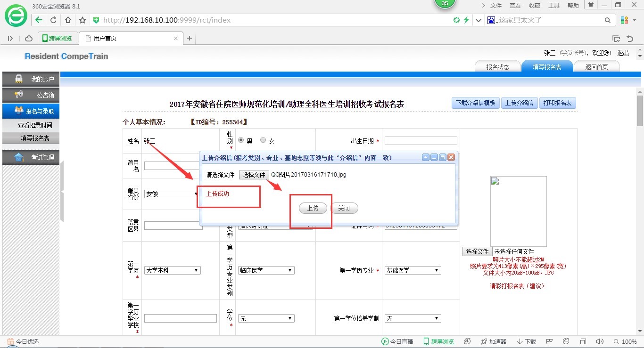This screenshot has height=348, width=644.
Task: Open the 基础医学 first-degree major dropdown
Action: click(x=413, y=270)
